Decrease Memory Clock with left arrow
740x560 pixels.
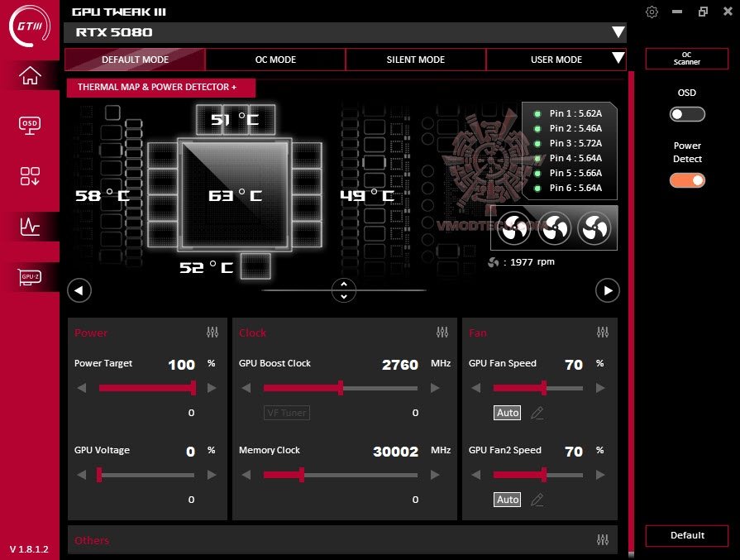pyautogui.click(x=246, y=475)
